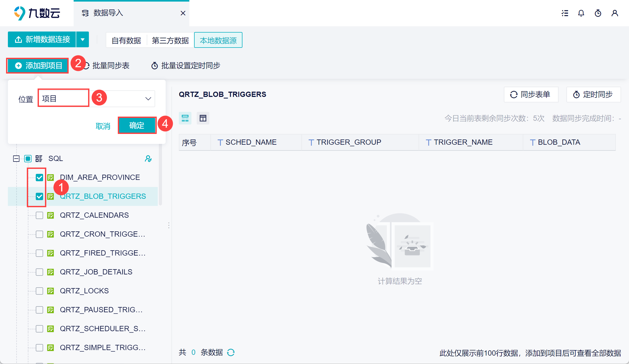
Task: Click the refresh icon beside 条数据
Action: (231, 352)
